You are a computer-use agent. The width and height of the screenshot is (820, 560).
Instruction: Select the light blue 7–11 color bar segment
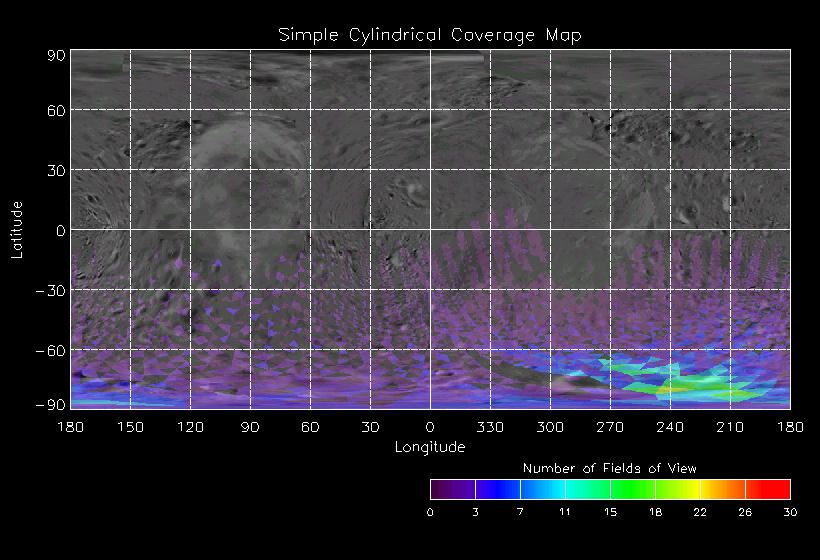543,489
